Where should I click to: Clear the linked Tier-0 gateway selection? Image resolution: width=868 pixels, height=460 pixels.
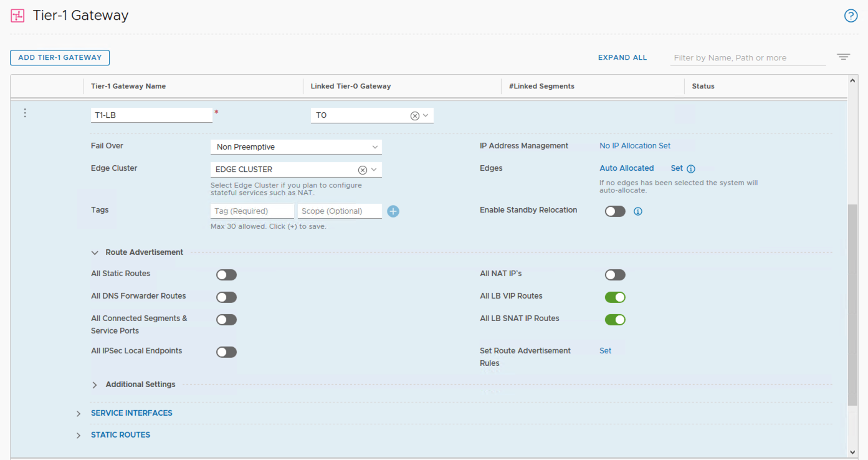(414, 116)
